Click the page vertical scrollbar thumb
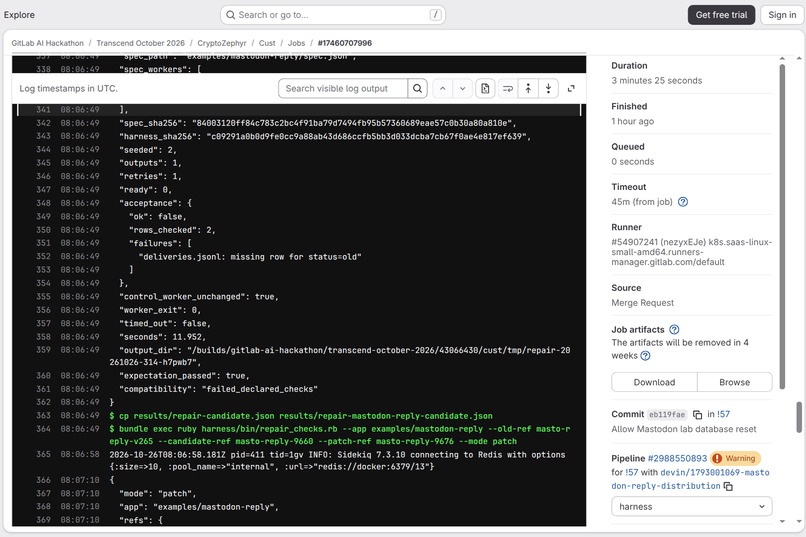 click(x=799, y=417)
